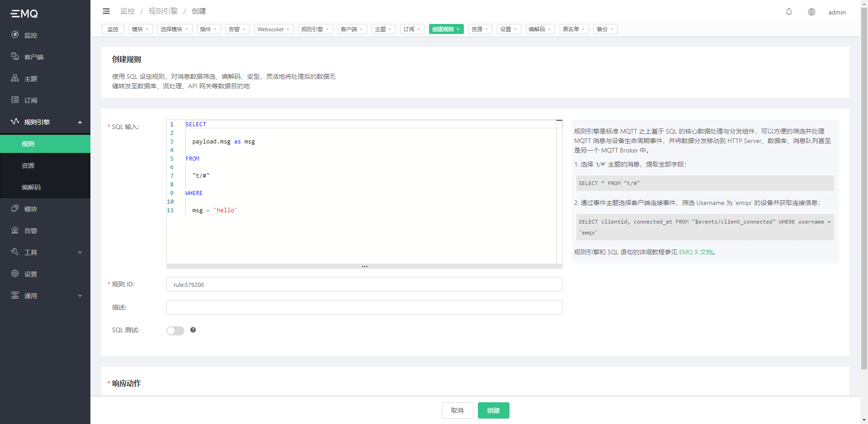The width and height of the screenshot is (868, 424).
Task: Click 规则引擎 in the breadcrumb
Action: tap(163, 11)
